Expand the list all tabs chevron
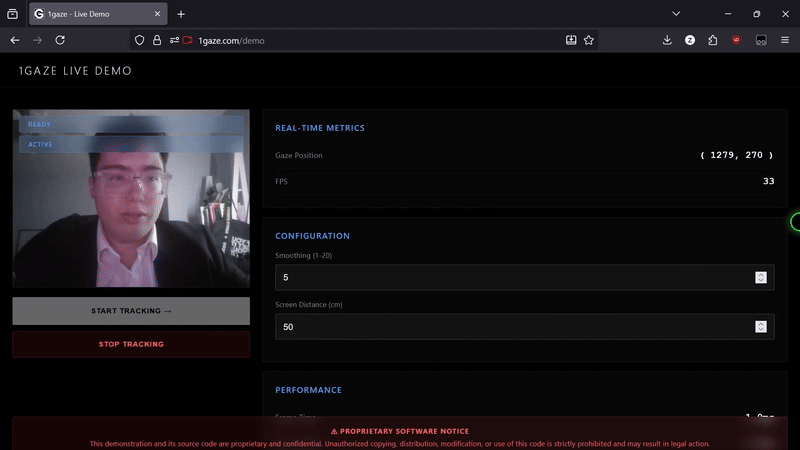Image resolution: width=800 pixels, height=450 pixels. 676,14
